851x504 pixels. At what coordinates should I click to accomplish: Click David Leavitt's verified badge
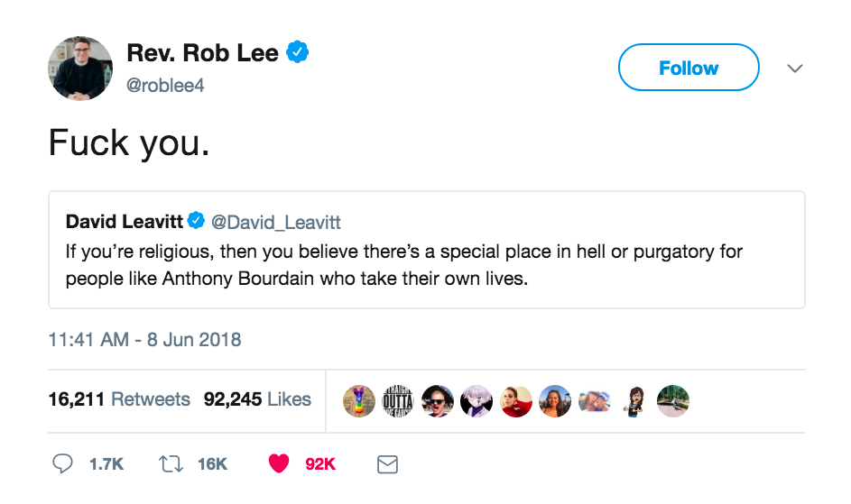coord(197,221)
